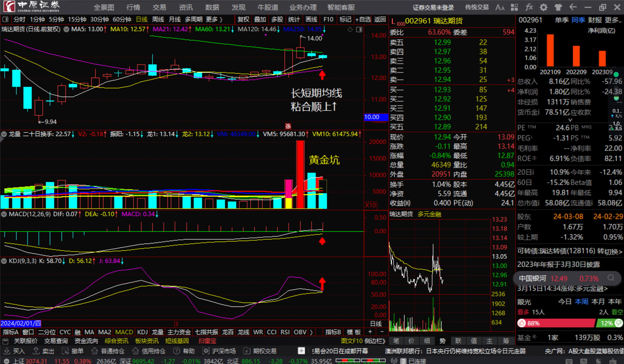
Task: Switch to the 60分钟 chart tab
Action: [122, 20]
